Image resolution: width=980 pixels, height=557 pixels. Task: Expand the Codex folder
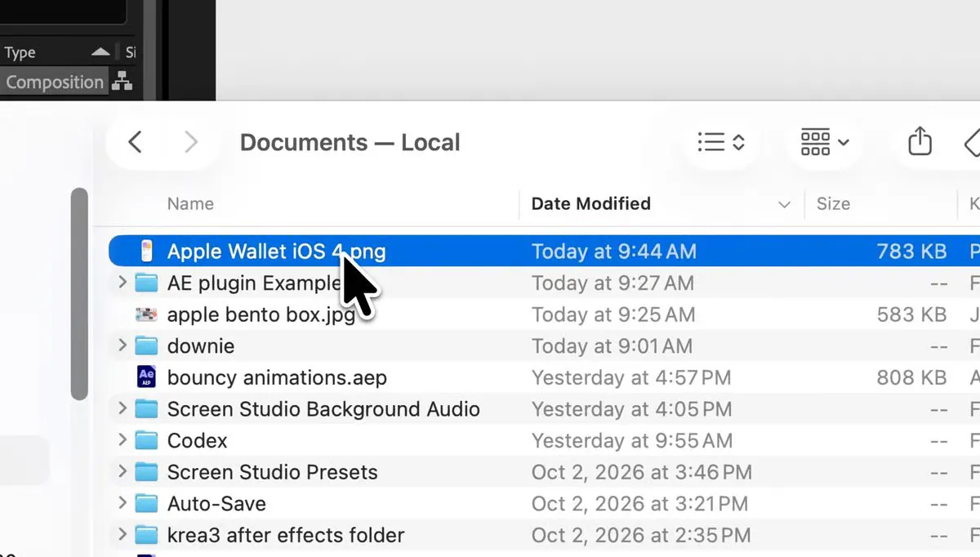pyautogui.click(x=122, y=440)
